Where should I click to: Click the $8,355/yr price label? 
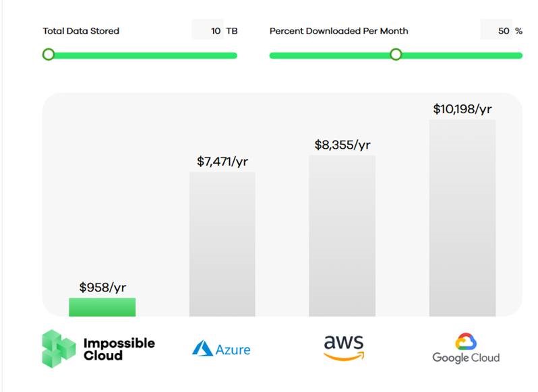point(342,145)
